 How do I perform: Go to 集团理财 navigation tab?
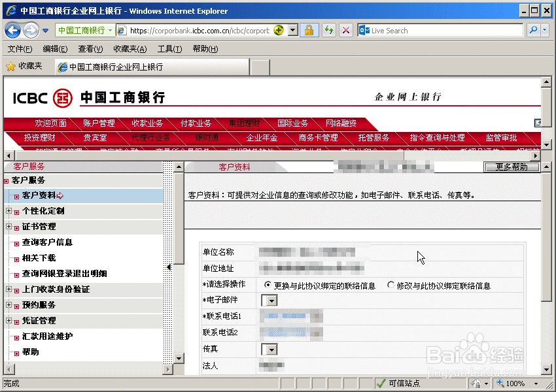pyautogui.click(x=245, y=123)
